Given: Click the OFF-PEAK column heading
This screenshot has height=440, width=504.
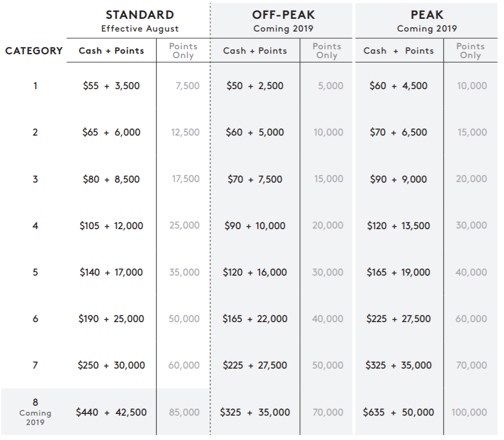Looking at the screenshot, I should pos(283,15).
